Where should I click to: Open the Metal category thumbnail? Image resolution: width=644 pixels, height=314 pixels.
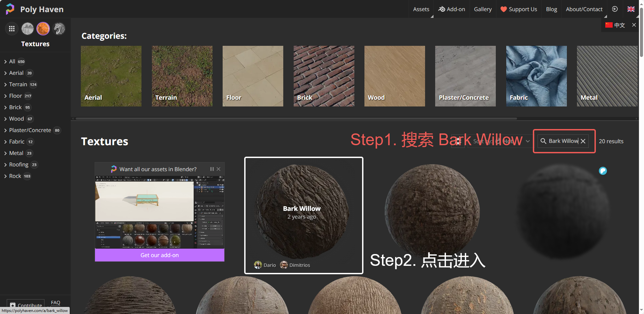click(607, 76)
